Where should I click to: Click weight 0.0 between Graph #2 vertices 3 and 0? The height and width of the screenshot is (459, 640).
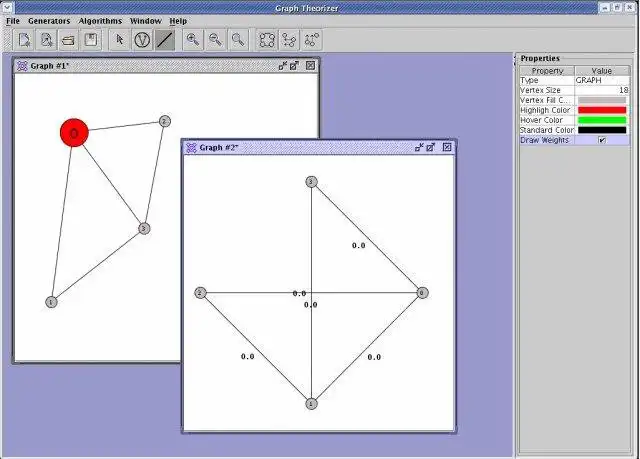coord(359,246)
